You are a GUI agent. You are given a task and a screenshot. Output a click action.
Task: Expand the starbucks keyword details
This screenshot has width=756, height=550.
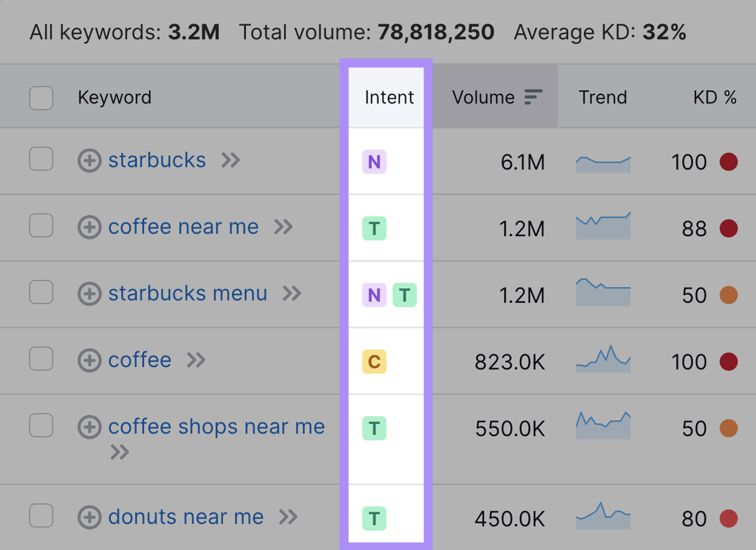[x=89, y=161]
